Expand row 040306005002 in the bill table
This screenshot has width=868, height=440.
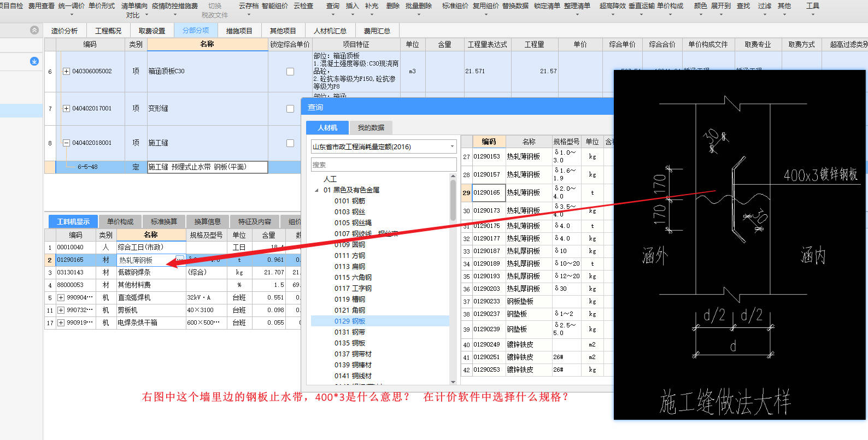(66, 72)
